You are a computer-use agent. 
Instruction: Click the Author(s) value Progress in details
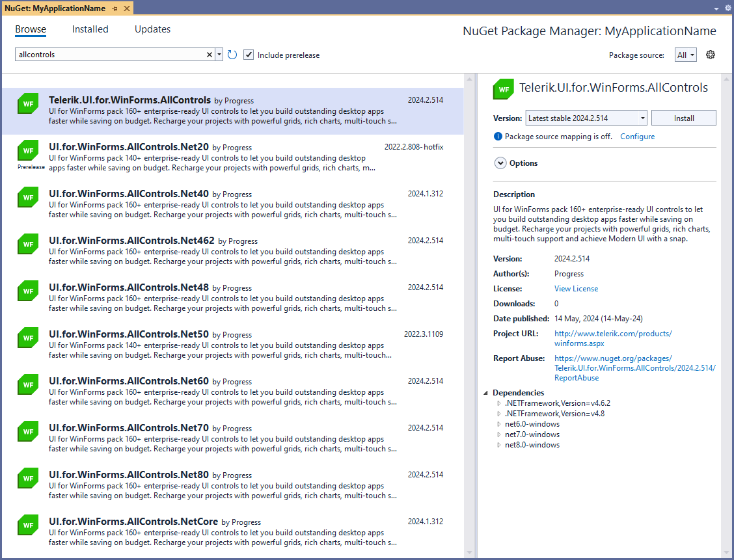click(569, 274)
